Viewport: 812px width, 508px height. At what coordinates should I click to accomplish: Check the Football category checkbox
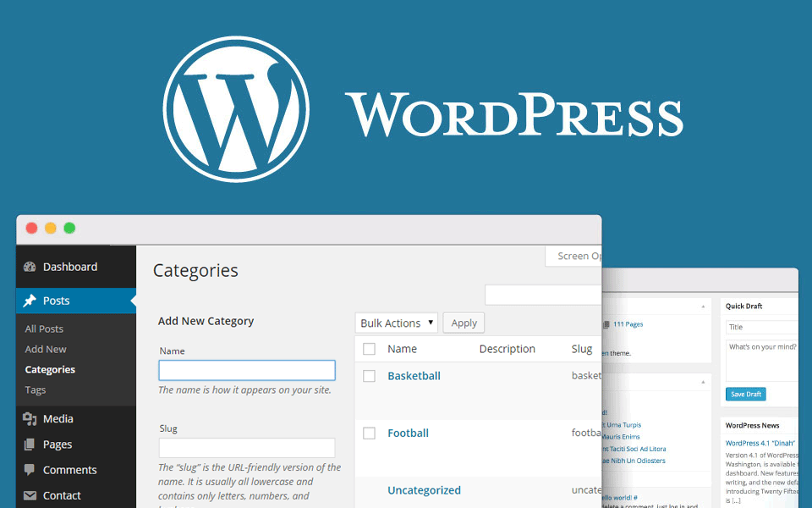[369, 433]
